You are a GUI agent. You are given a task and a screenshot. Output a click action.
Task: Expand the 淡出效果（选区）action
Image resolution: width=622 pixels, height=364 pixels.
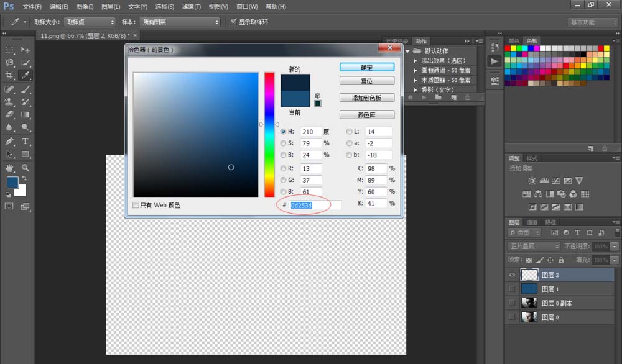415,61
